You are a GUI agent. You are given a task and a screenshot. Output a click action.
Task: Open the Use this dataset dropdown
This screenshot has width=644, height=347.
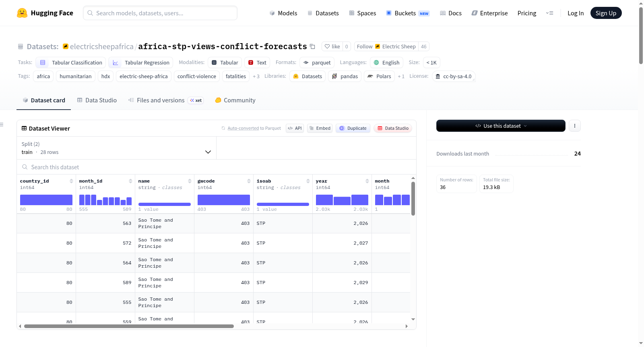(x=501, y=126)
